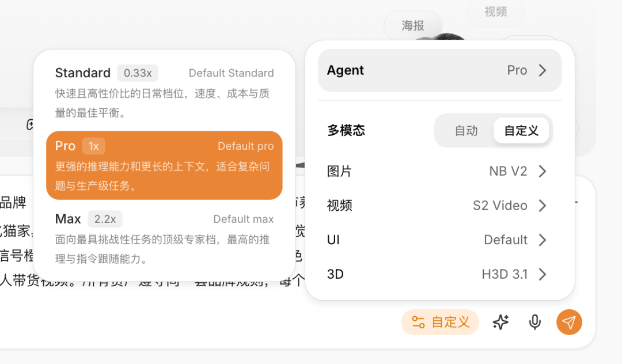622x364 pixels.
Task: Click the 2.2x badge next to Max
Action: [x=105, y=219]
